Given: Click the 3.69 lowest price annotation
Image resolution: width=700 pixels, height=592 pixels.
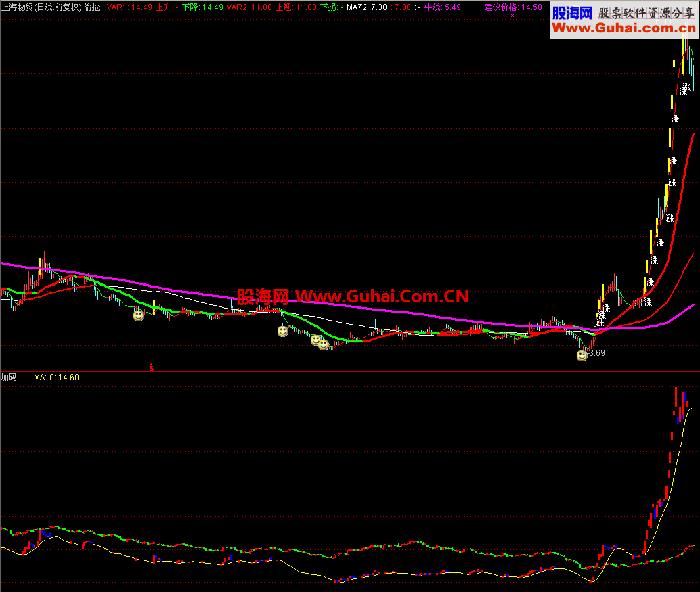Looking at the screenshot, I should point(597,353).
